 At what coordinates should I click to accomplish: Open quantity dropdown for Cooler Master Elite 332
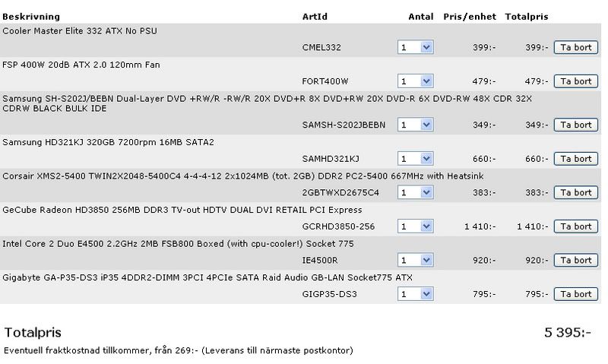(415, 47)
